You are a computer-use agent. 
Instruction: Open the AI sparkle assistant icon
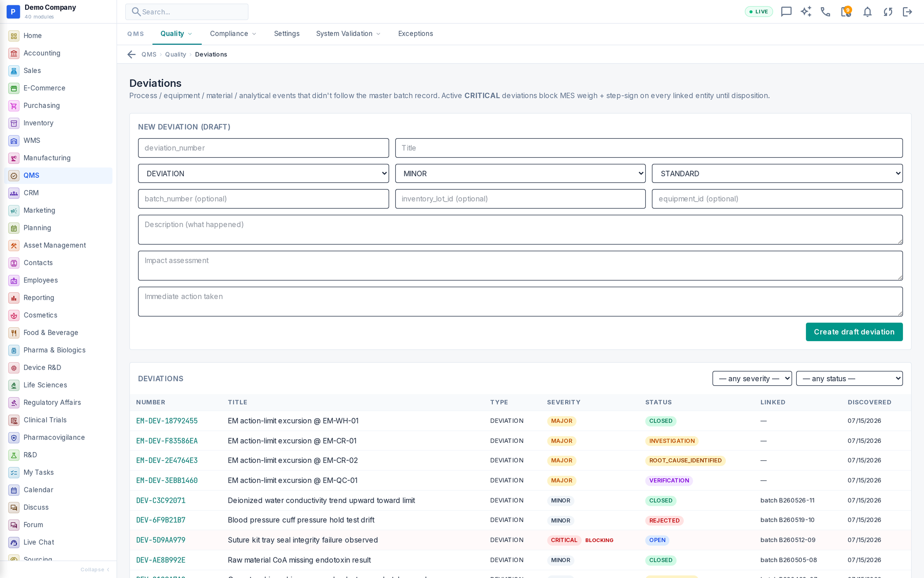(806, 12)
